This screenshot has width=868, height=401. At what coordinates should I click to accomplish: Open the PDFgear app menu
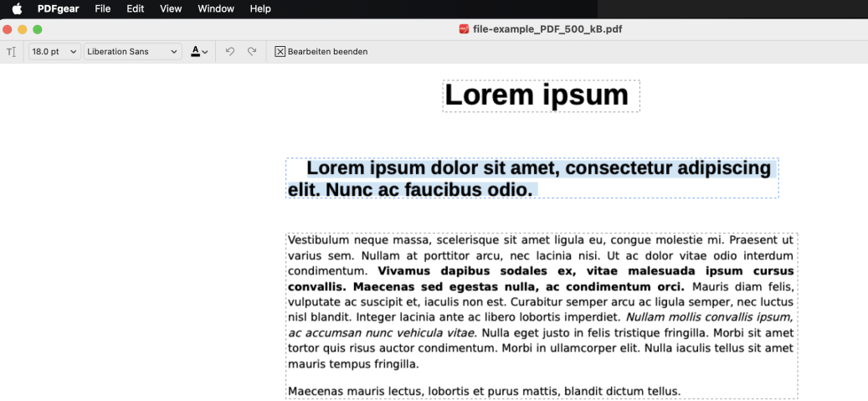(58, 9)
